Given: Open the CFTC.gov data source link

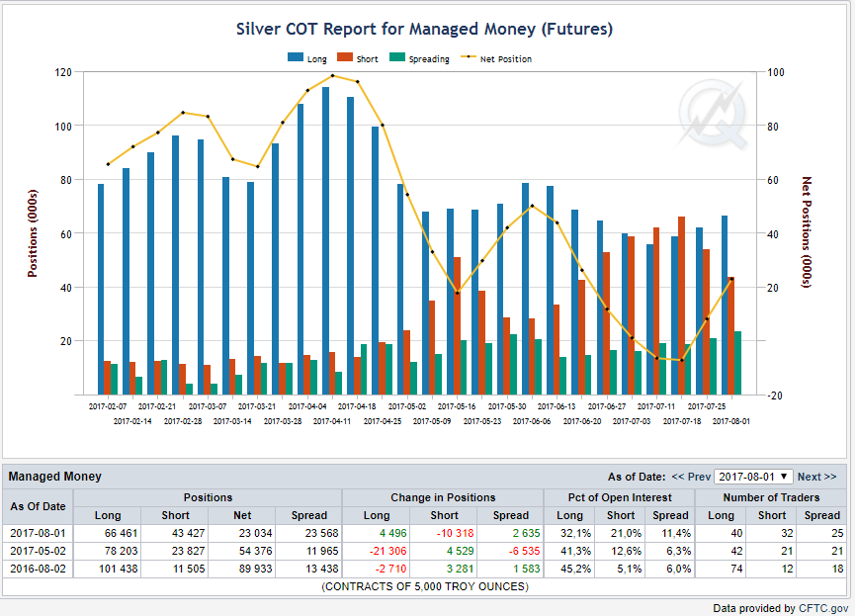Looking at the screenshot, I should [823, 608].
